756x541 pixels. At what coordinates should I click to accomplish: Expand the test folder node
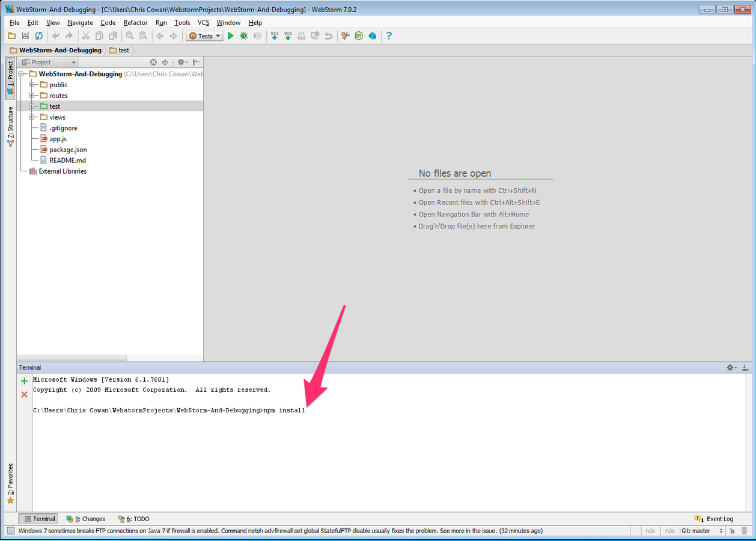tap(32, 106)
